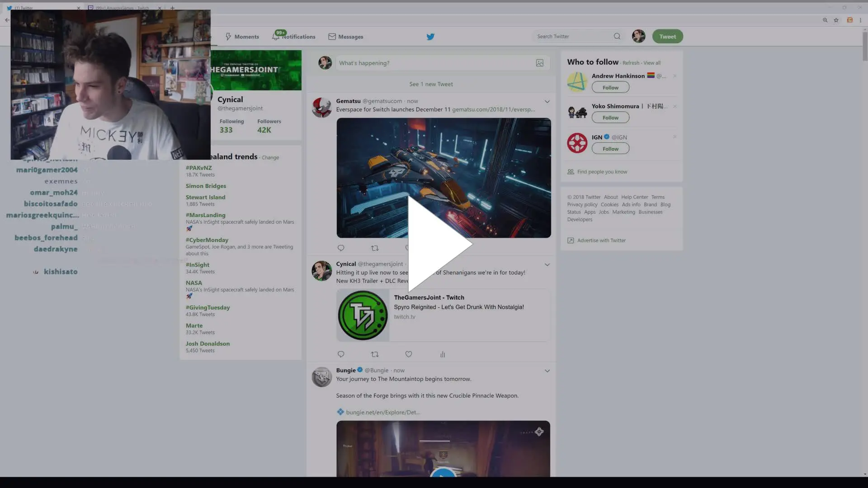Follow Yoko Shimomura

pos(610,117)
